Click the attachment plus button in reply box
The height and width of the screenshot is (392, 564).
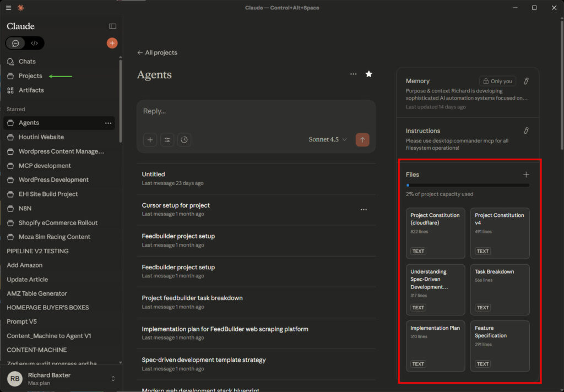coord(150,140)
